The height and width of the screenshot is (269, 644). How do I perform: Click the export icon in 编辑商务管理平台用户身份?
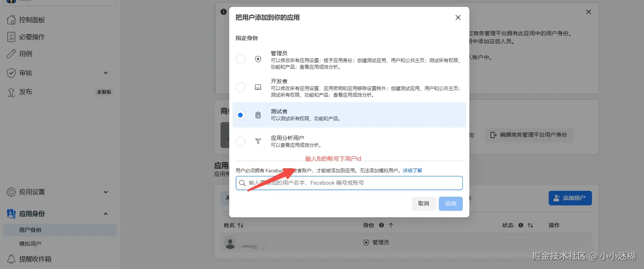[493, 135]
